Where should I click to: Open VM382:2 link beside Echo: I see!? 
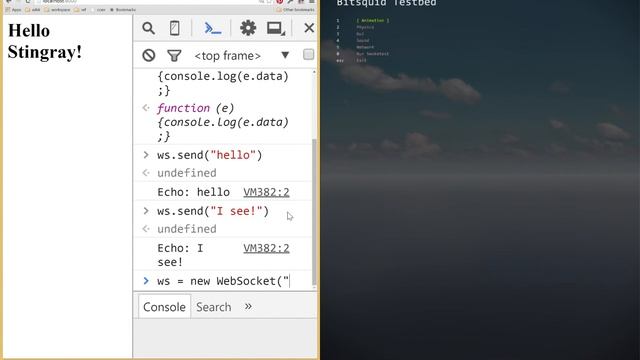[266, 248]
